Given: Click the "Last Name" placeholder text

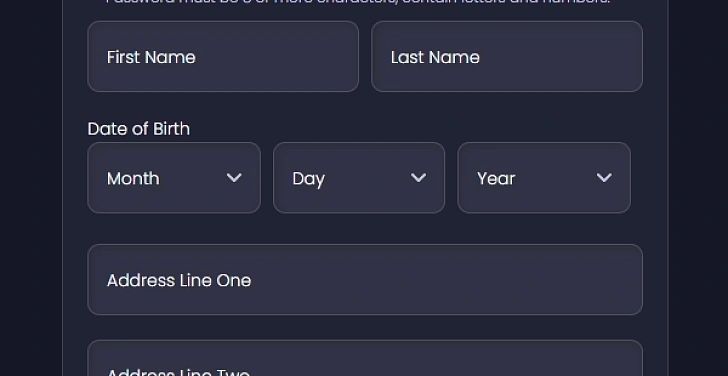Looking at the screenshot, I should tap(435, 58).
